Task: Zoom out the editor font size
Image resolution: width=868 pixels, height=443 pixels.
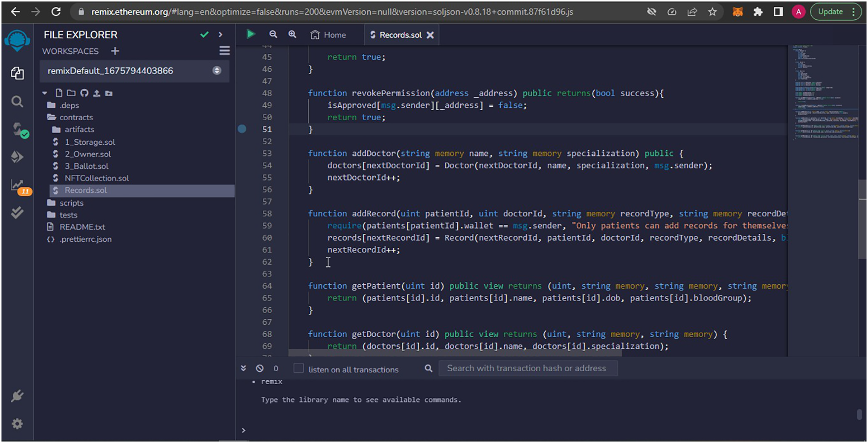Action: pyautogui.click(x=273, y=34)
